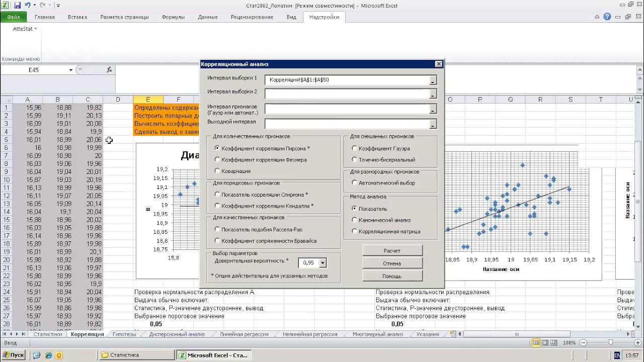Screen dimensions: 644x362
Task: Select Канонический анализ radio button
Action: (355, 220)
